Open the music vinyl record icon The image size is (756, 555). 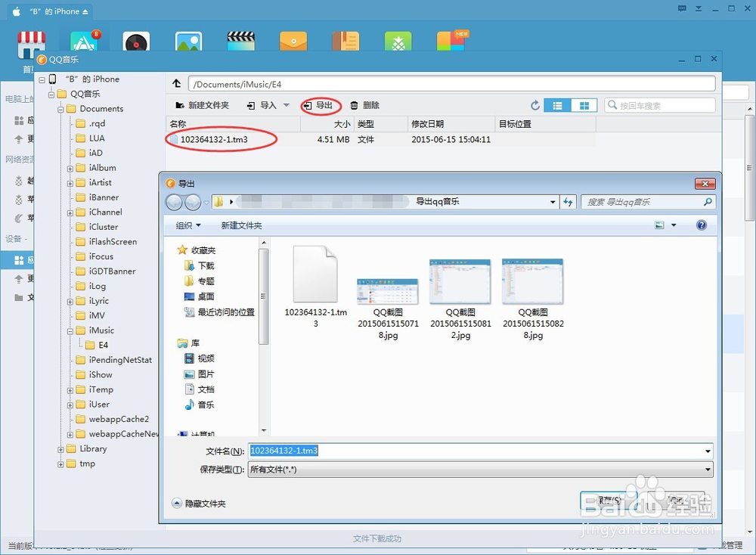136,42
